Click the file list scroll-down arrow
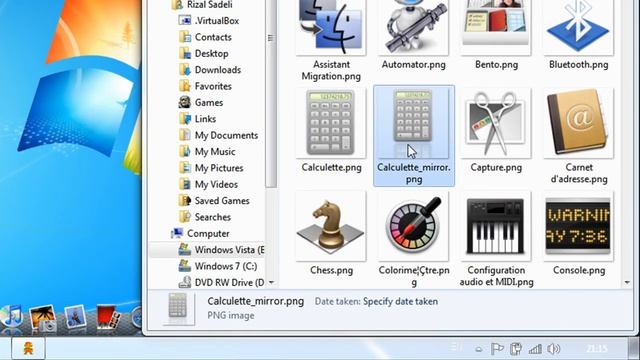640x360 pixels. click(x=627, y=282)
